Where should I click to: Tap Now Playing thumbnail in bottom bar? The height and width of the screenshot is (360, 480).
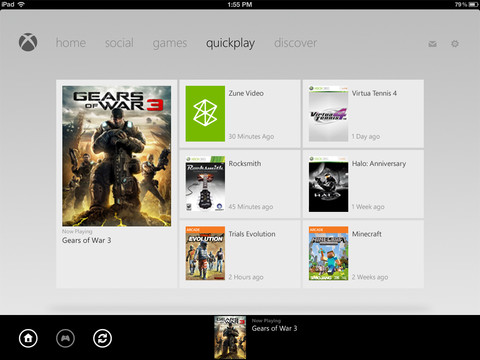click(230, 337)
